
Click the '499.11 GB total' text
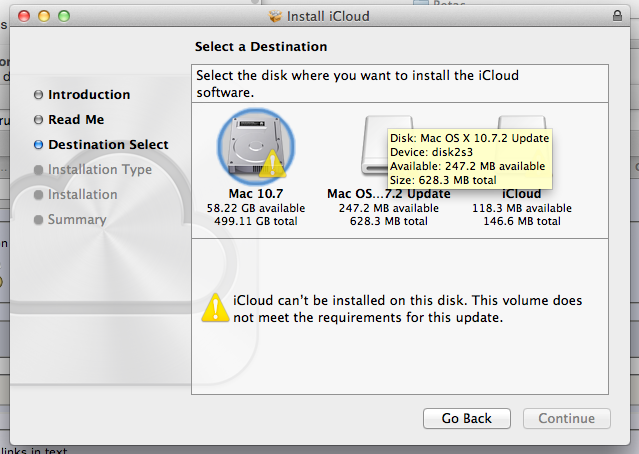pos(256,221)
